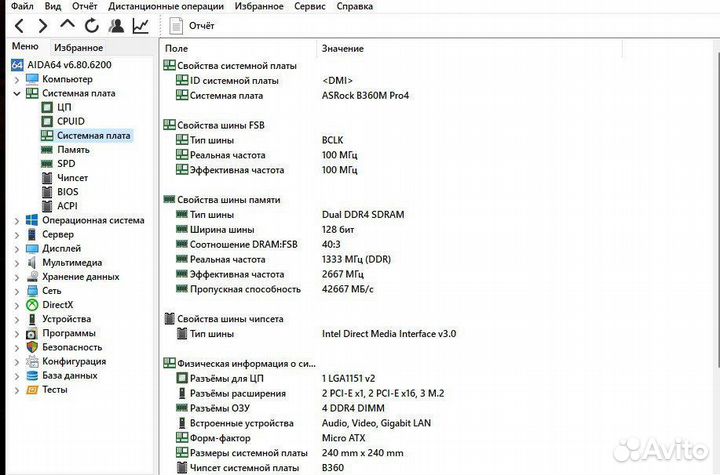Click the Дисплей icon
The image size is (720, 475).
coord(32,249)
